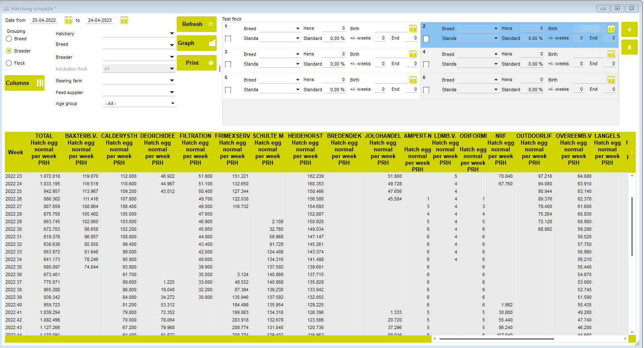Click calendar icon for test flock 1 Birth
Image resolution: width=644 pixels, height=348 pixels.
[x=413, y=29]
